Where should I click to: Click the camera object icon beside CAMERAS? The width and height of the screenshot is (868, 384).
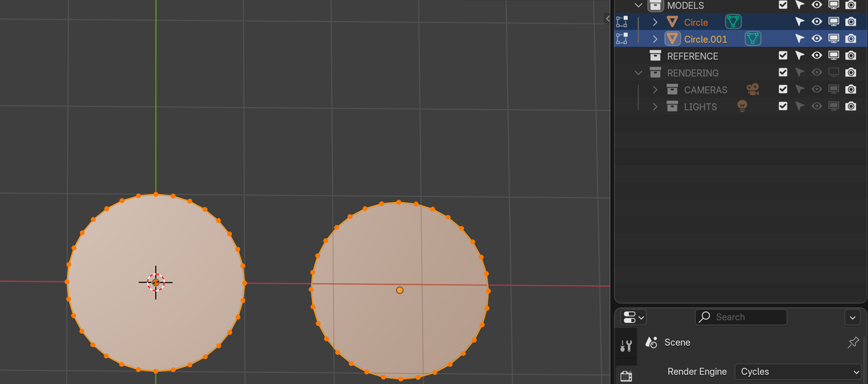752,89
